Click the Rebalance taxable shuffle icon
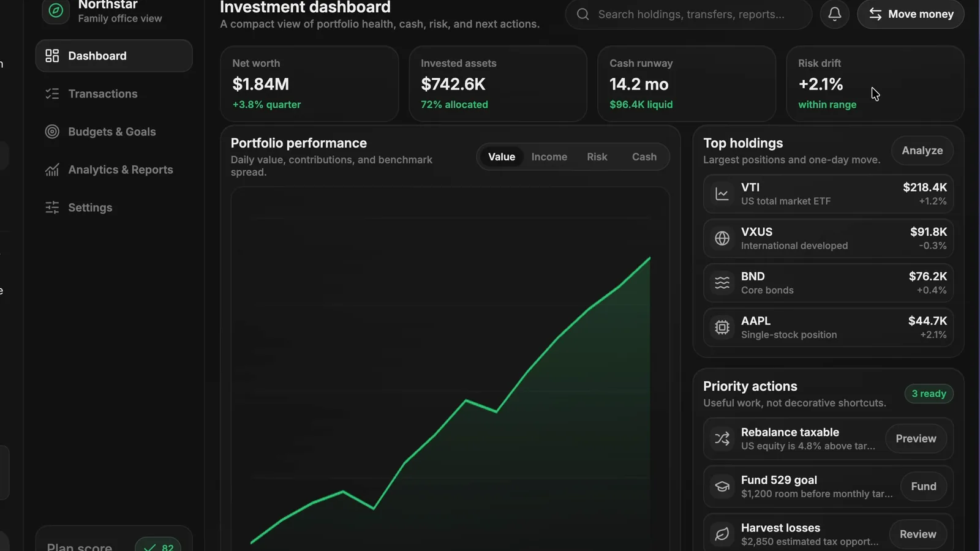 722,438
